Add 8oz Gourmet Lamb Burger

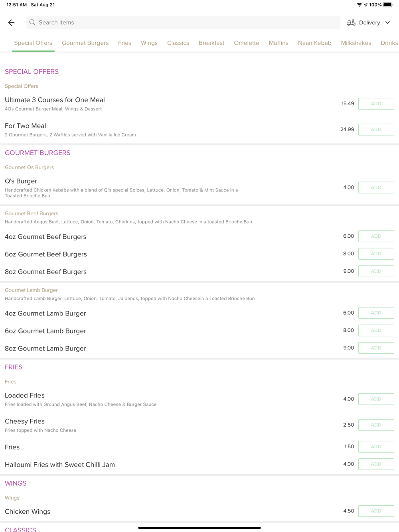376,348
